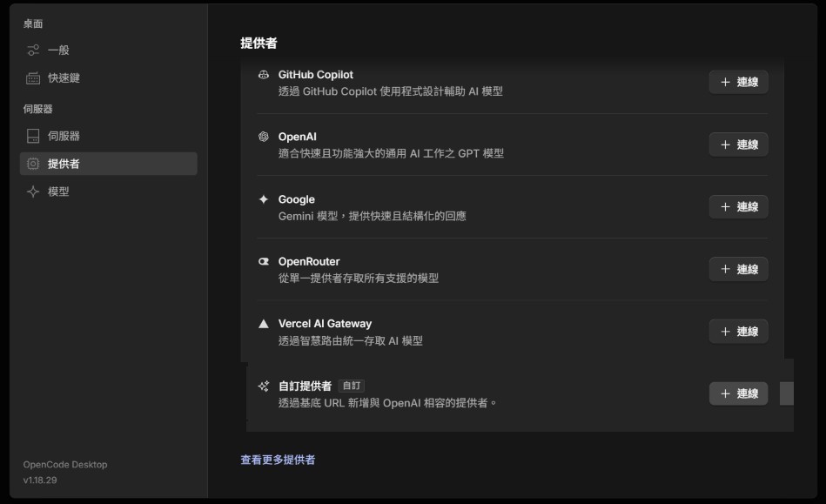Viewport: 826px width, 504px height.
Task: Click the Gemini 模型 description text
Action: (372, 216)
